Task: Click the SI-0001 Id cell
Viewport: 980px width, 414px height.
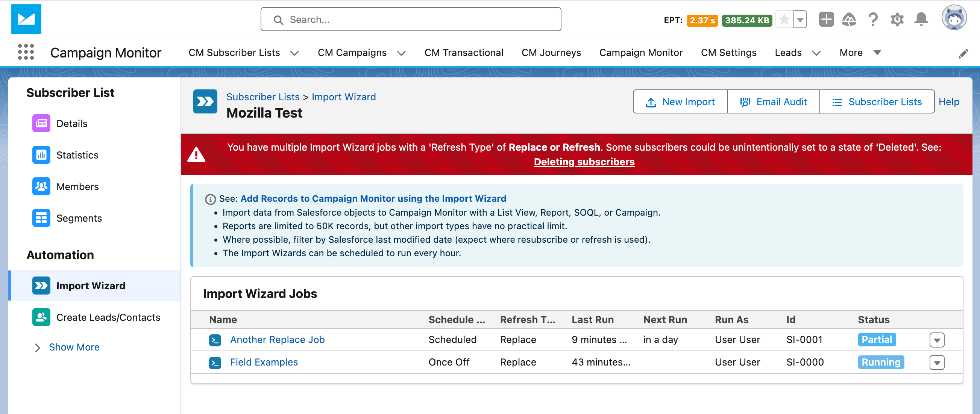Action: pyautogui.click(x=804, y=340)
